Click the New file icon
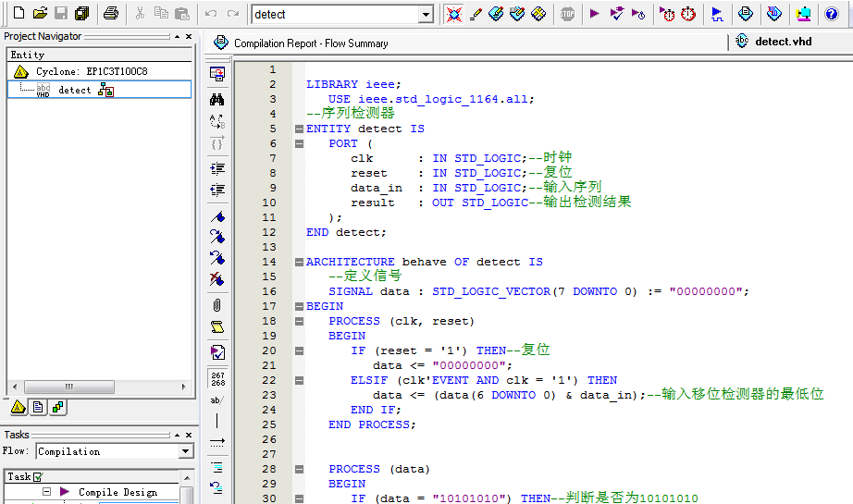The height and width of the screenshot is (504, 853). pyautogui.click(x=19, y=14)
